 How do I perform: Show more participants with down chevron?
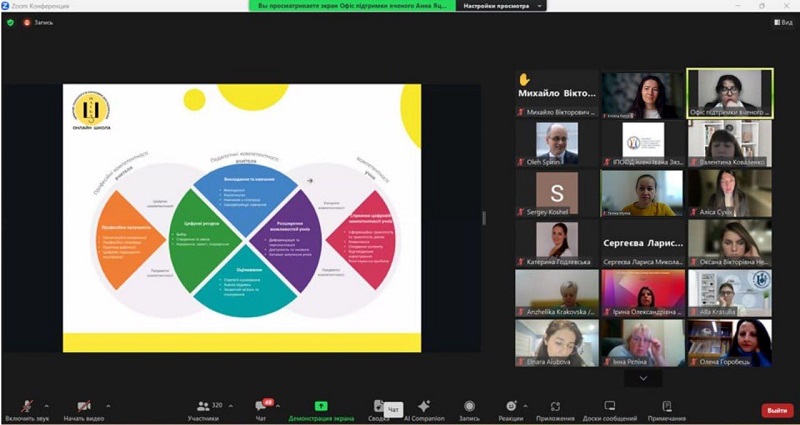pyautogui.click(x=643, y=378)
